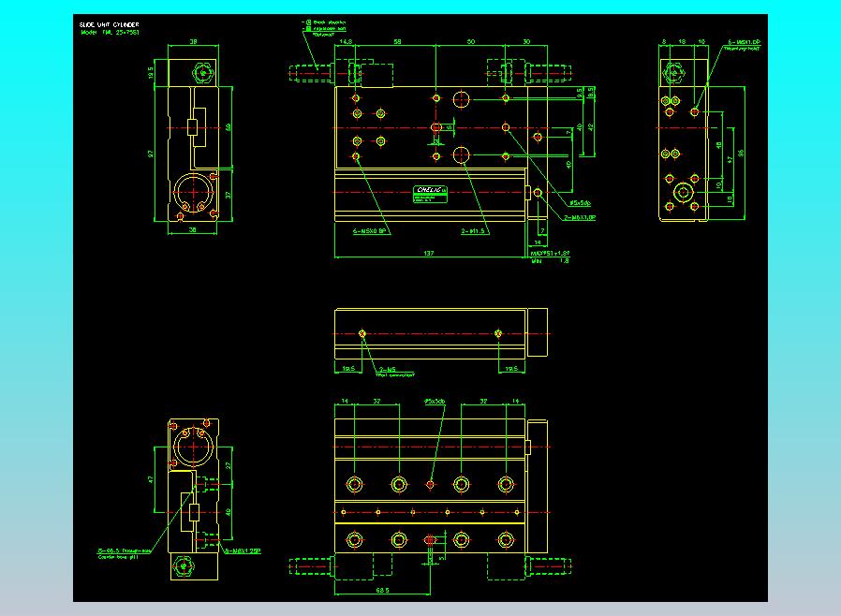Select the 8-M6x1.25P thread callout

tap(243, 550)
